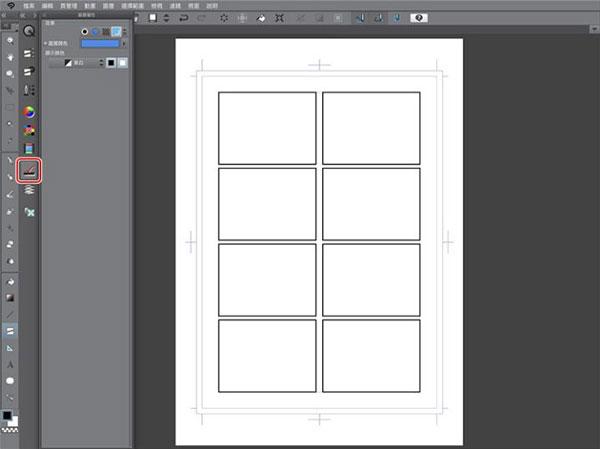Click the Undo arrow in command bar

coord(184,18)
